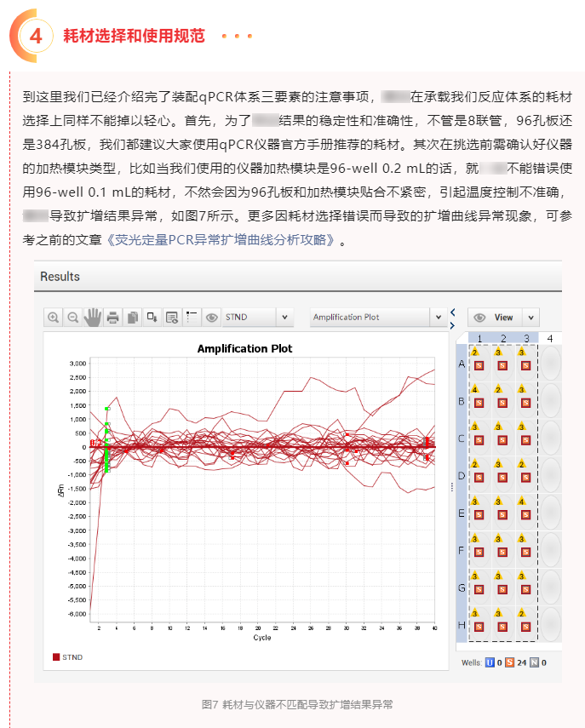
Task: Select plate column header 1
Action: [479, 339]
